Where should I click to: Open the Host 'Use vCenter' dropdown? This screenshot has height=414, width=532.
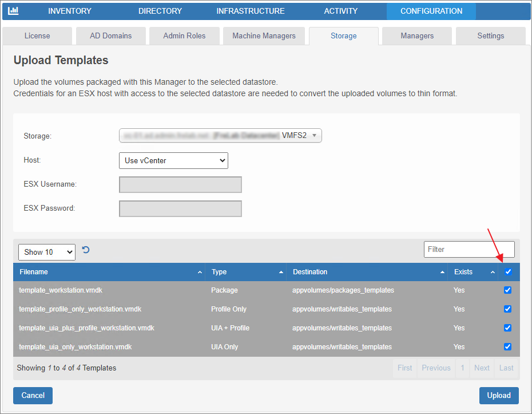(x=173, y=161)
